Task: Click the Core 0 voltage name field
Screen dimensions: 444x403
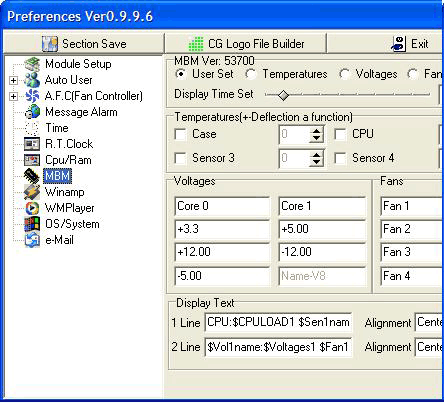Action: 222,206
